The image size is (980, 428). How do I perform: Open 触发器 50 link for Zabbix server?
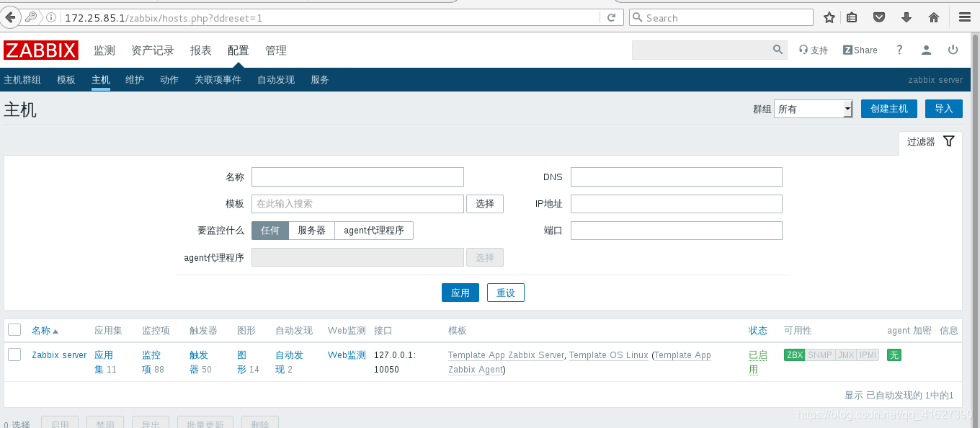pyautogui.click(x=200, y=362)
